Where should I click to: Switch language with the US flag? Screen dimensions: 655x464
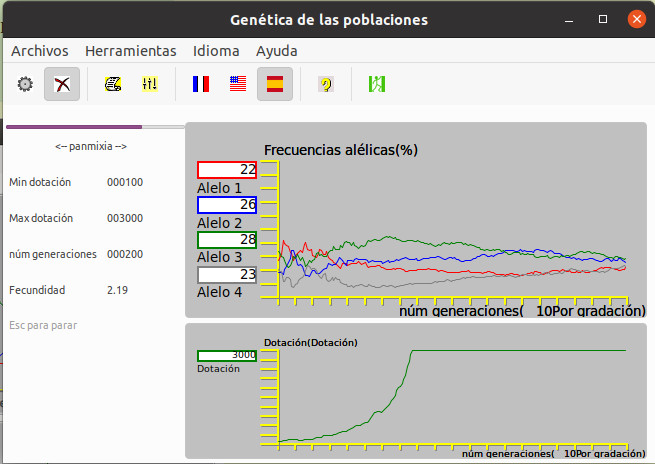238,85
